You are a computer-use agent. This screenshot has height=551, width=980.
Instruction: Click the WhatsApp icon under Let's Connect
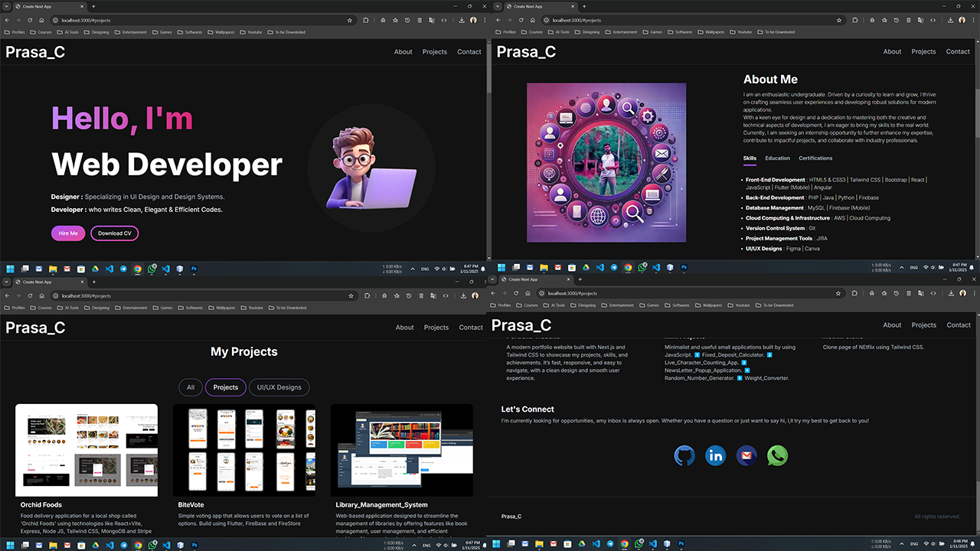(x=776, y=455)
